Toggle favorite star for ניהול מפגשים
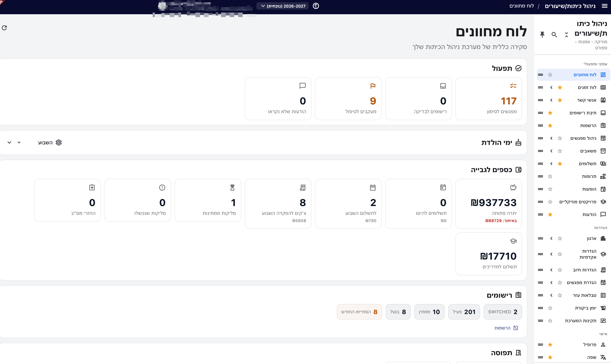Viewport: 611px width, 364px height. 560,138
